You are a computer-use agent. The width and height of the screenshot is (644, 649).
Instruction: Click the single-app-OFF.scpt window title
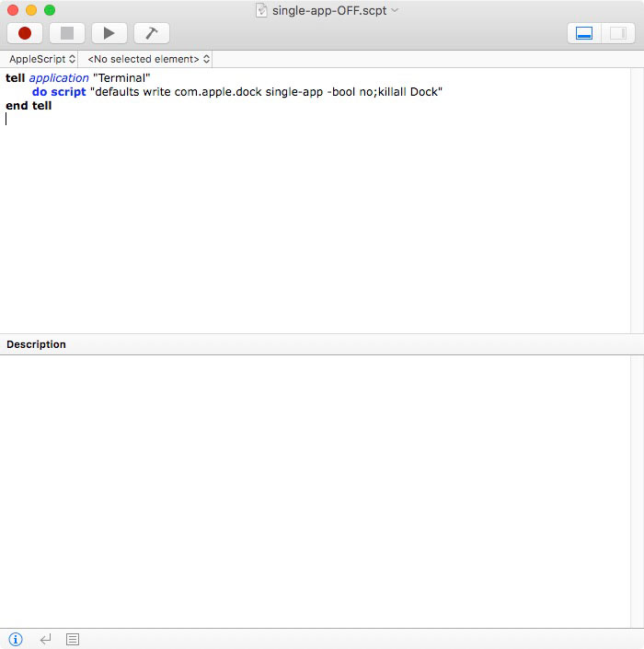(x=329, y=10)
